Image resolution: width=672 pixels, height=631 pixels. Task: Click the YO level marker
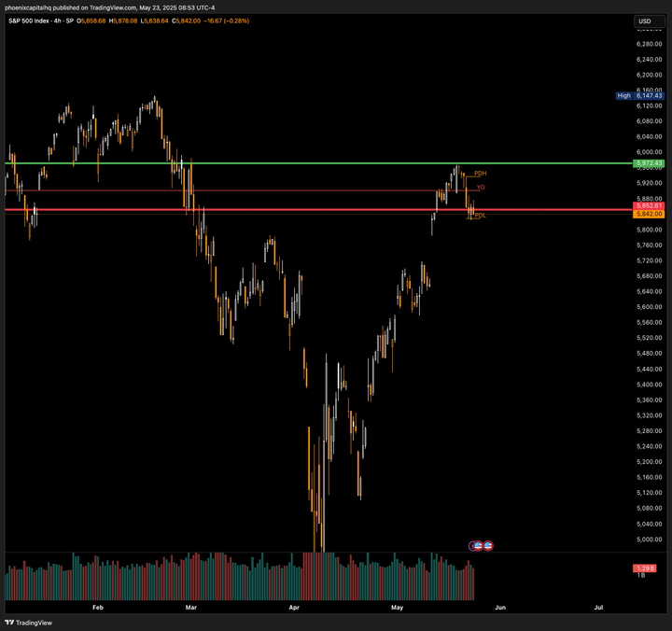pyautogui.click(x=481, y=188)
